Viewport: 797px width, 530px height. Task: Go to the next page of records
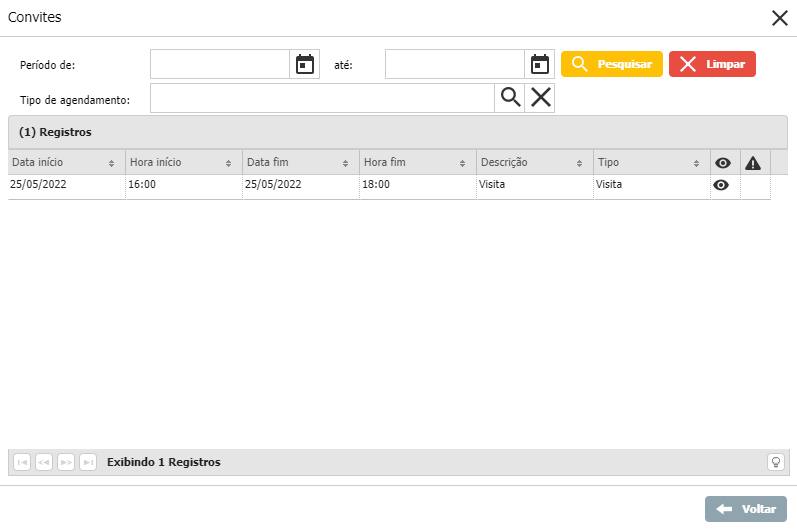pyautogui.click(x=66, y=462)
